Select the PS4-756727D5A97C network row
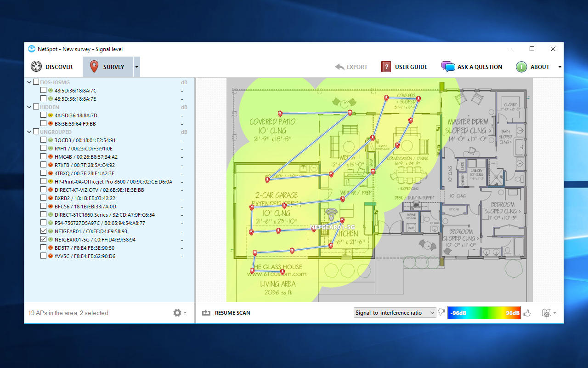 [x=109, y=223]
